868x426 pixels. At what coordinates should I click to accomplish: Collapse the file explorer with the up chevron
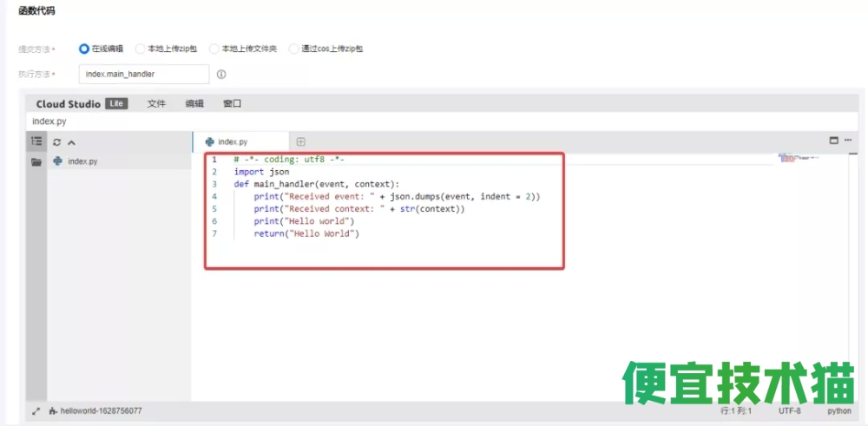pos(71,142)
